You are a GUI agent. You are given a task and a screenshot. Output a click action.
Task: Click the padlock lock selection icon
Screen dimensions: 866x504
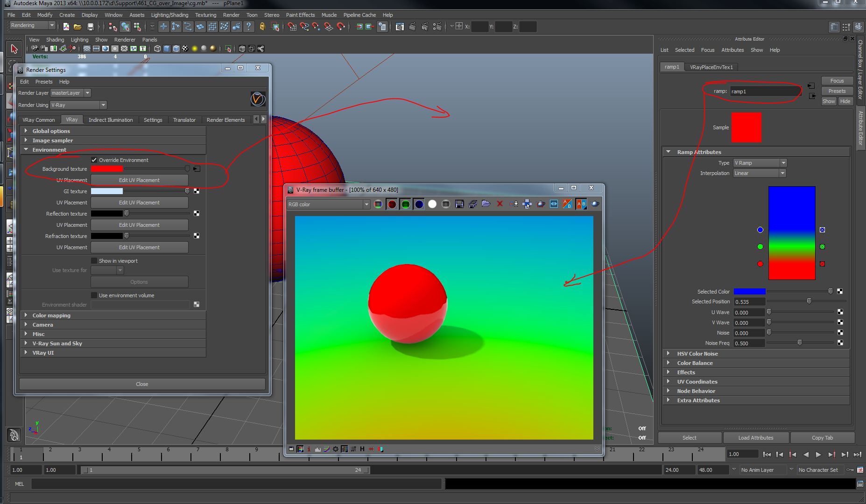[x=262, y=27]
